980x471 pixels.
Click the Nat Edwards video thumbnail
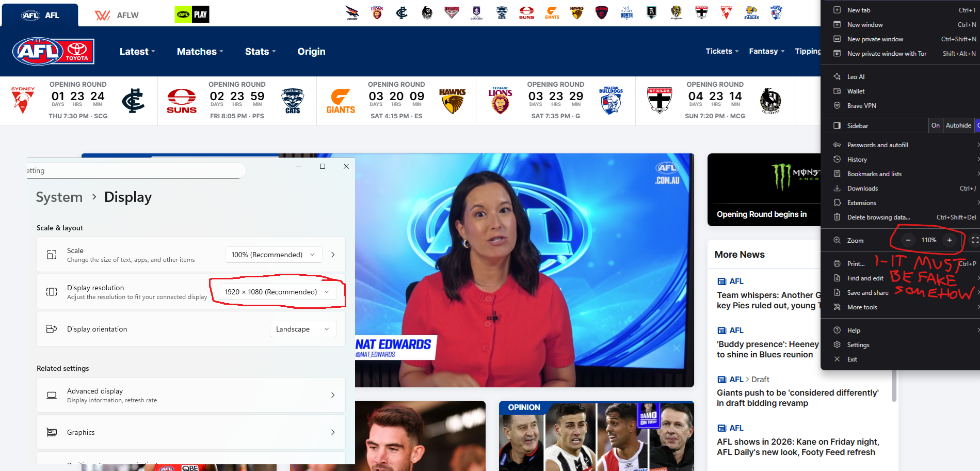pyautogui.click(x=524, y=270)
